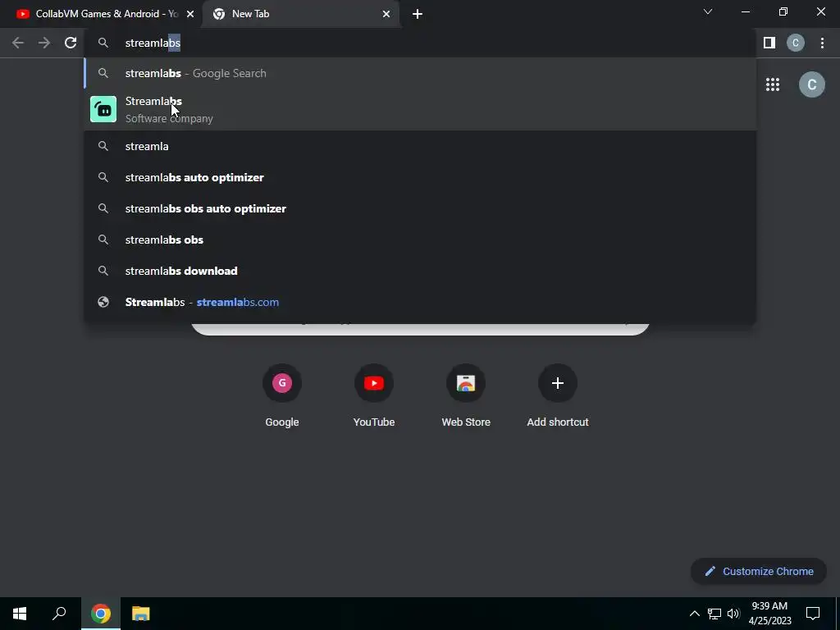Click the Streamlabs logo icon in suggestions
The image size is (840, 630).
[103, 109]
